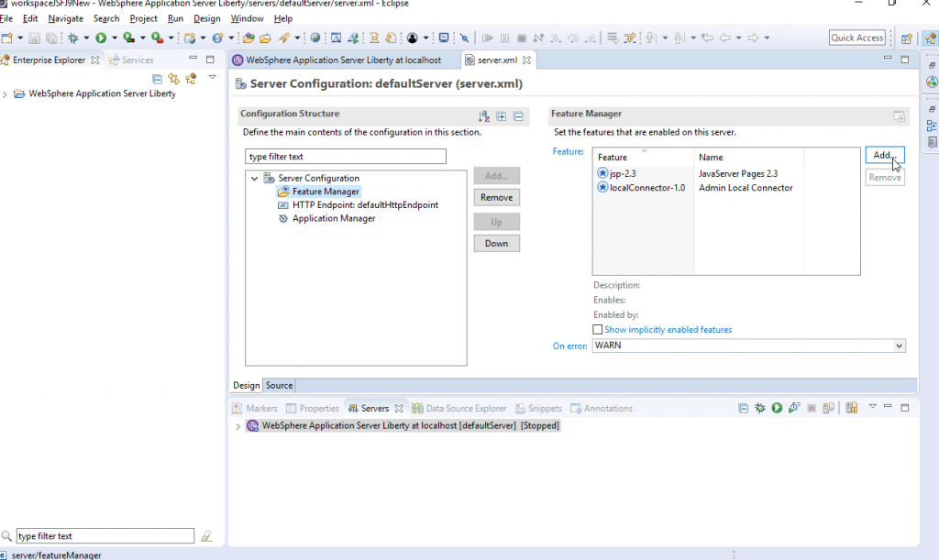
Task: Switch to the Markers tab
Action: coord(255,408)
